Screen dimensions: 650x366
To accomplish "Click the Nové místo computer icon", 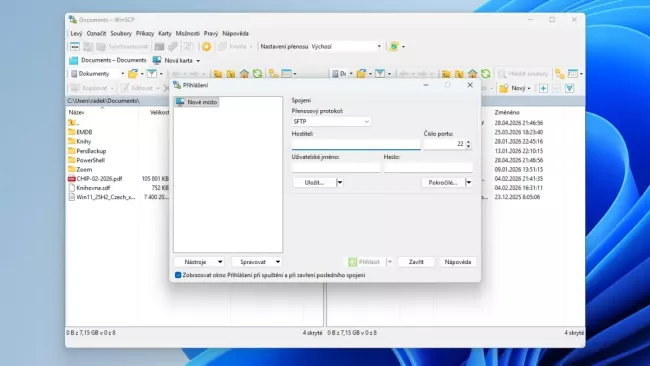I will (x=180, y=102).
